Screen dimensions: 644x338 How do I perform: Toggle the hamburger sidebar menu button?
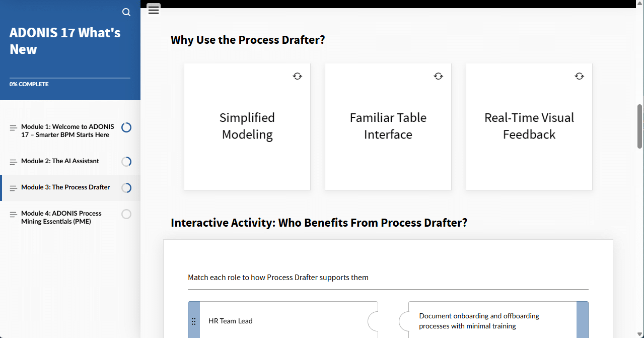(x=154, y=10)
